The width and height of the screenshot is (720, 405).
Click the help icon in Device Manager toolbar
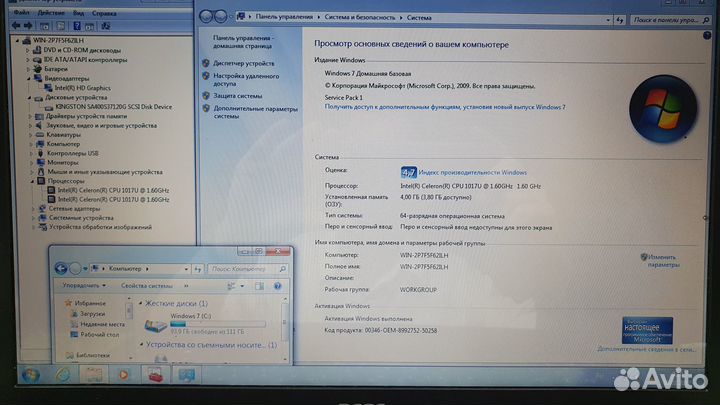[77, 26]
